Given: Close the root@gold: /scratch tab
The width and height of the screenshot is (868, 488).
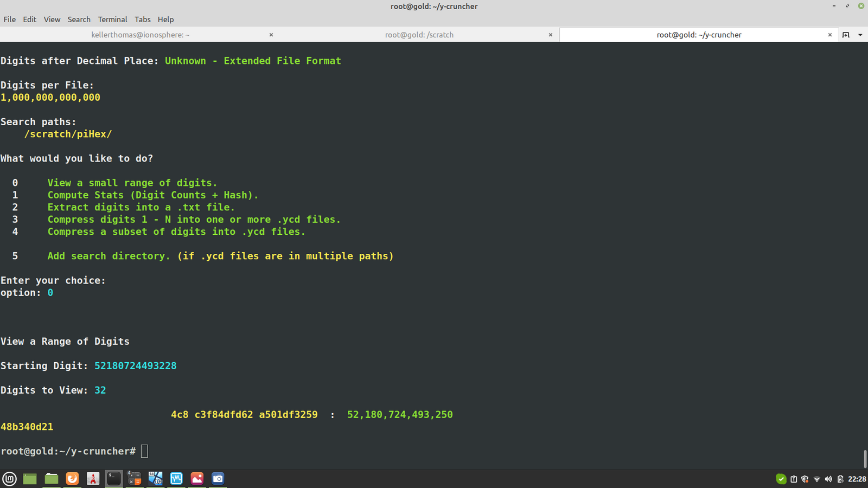Looking at the screenshot, I should (551, 35).
